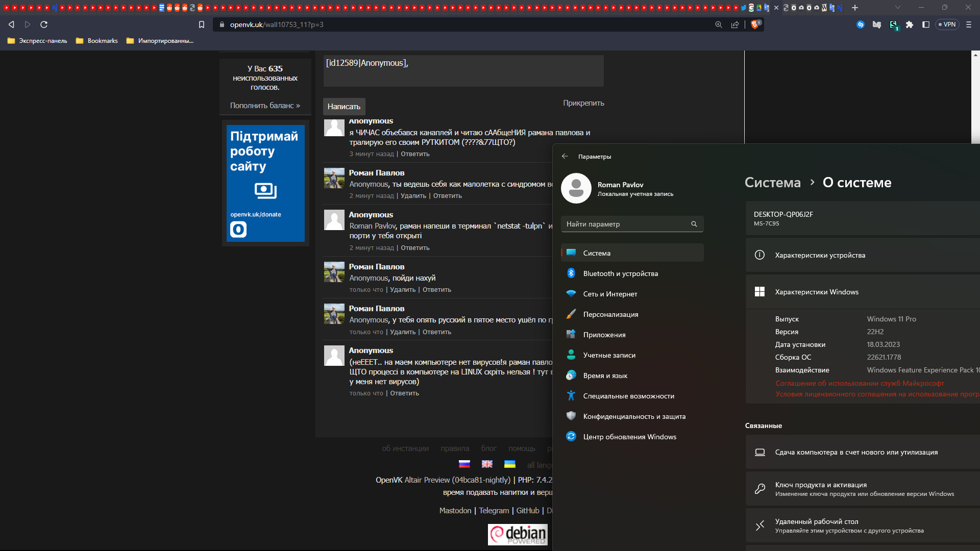Image resolution: width=980 pixels, height=551 pixels.
Task: Go back using Settings back arrow
Action: 565,157
